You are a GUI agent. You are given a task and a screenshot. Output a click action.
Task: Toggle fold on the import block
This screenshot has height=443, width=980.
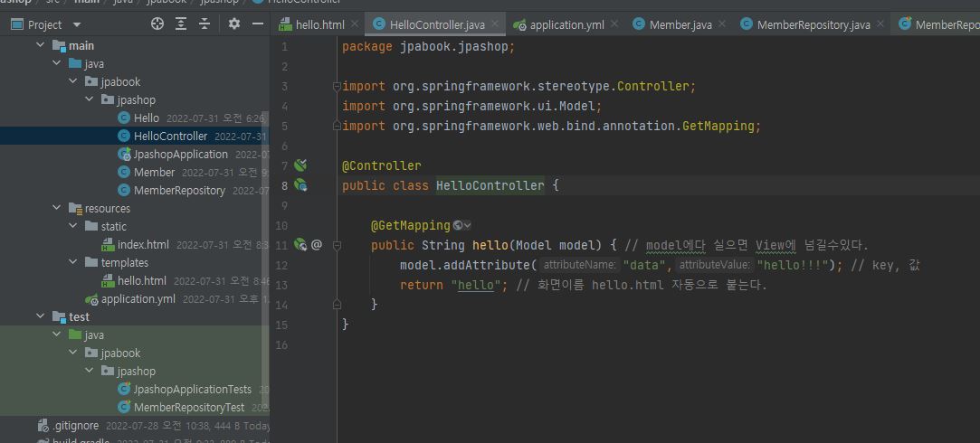337,87
